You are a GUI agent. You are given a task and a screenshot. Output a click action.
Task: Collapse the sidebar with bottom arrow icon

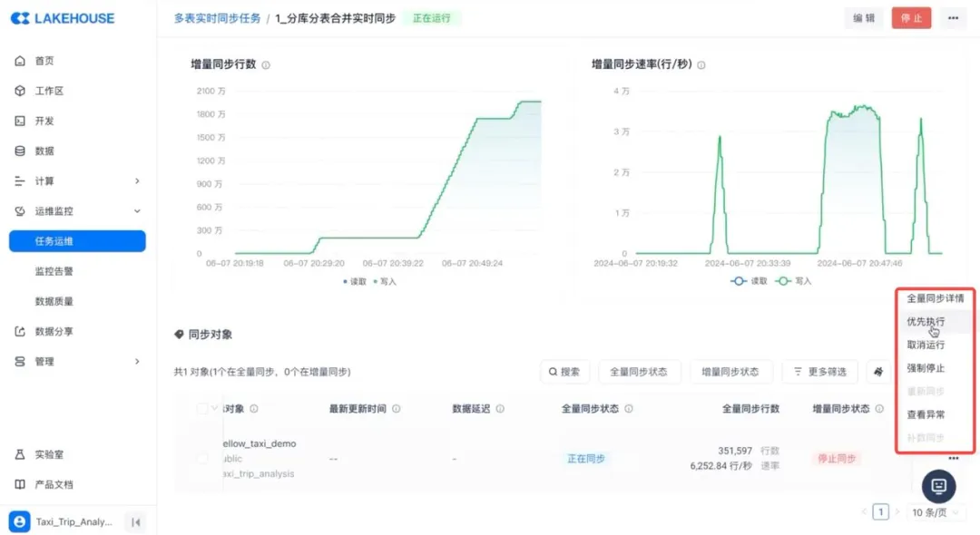(135, 522)
